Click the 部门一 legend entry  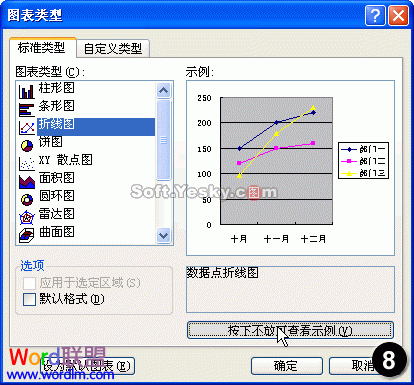pyautogui.click(x=363, y=149)
